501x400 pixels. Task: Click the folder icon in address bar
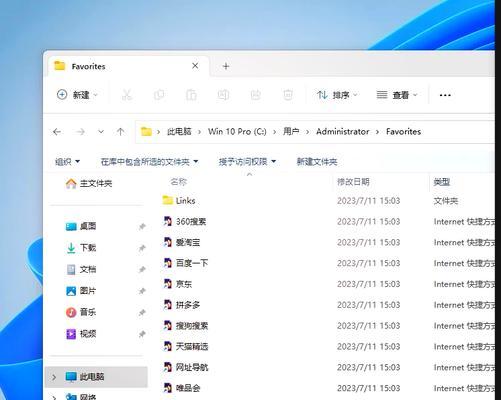pos(146,132)
